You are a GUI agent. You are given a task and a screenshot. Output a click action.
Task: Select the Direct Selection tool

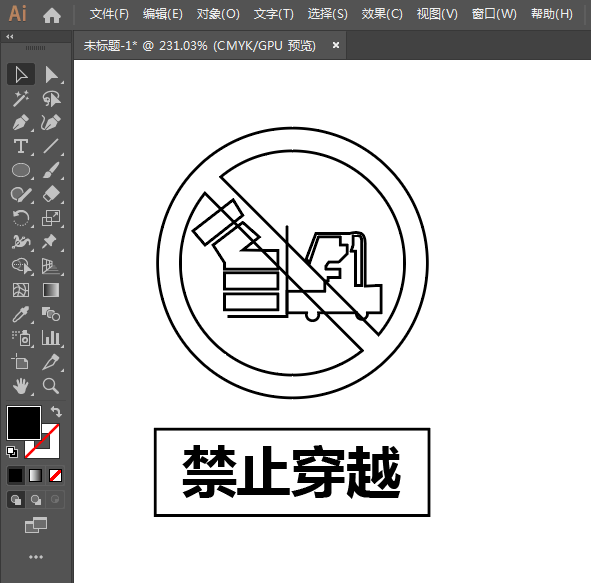pos(51,74)
